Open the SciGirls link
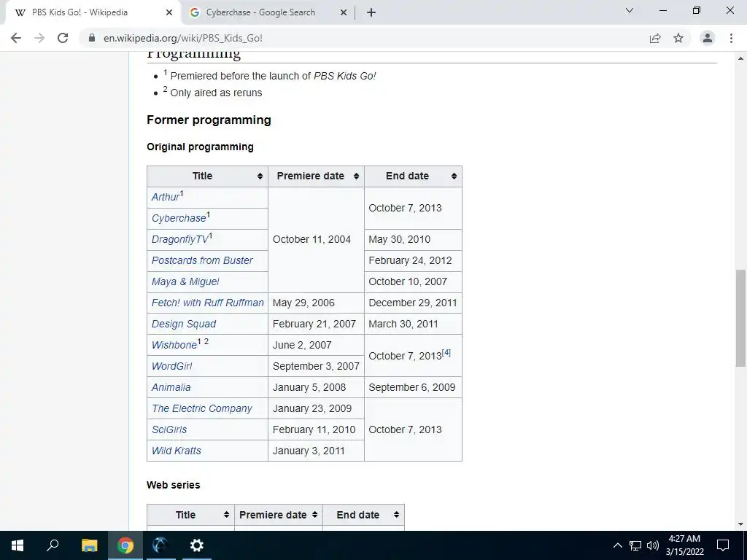This screenshot has width=747, height=560. click(x=169, y=429)
